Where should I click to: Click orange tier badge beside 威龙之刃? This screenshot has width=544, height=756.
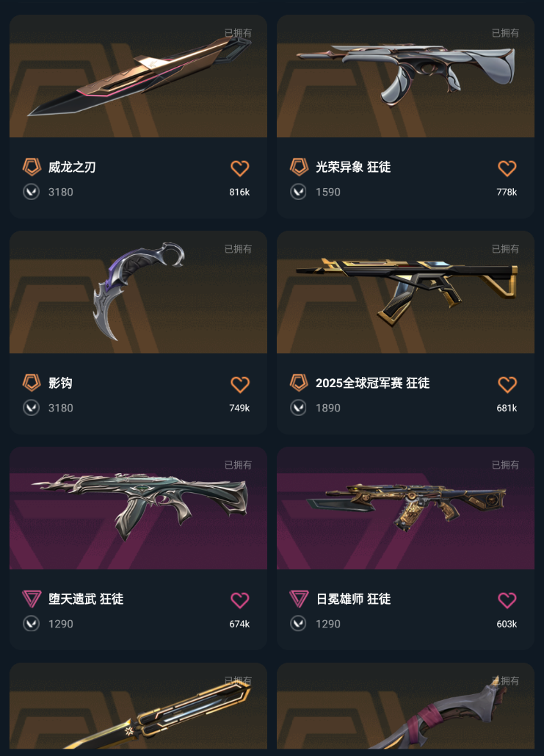pyautogui.click(x=32, y=167)
